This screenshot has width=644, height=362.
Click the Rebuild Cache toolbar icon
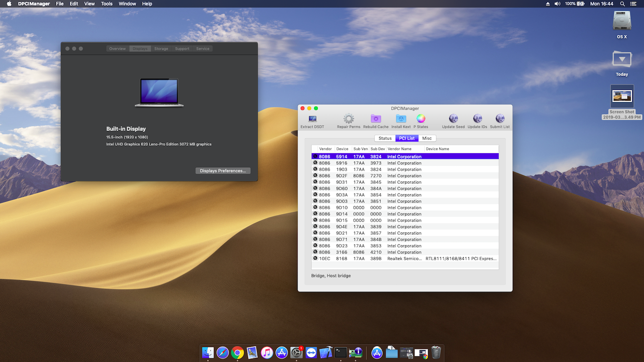click(376, 118)
